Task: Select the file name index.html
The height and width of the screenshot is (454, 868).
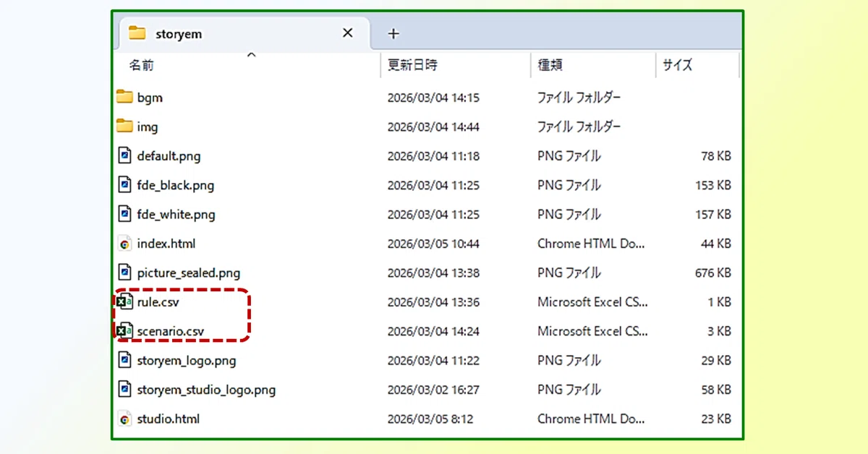Action: (x=166, y=244)
